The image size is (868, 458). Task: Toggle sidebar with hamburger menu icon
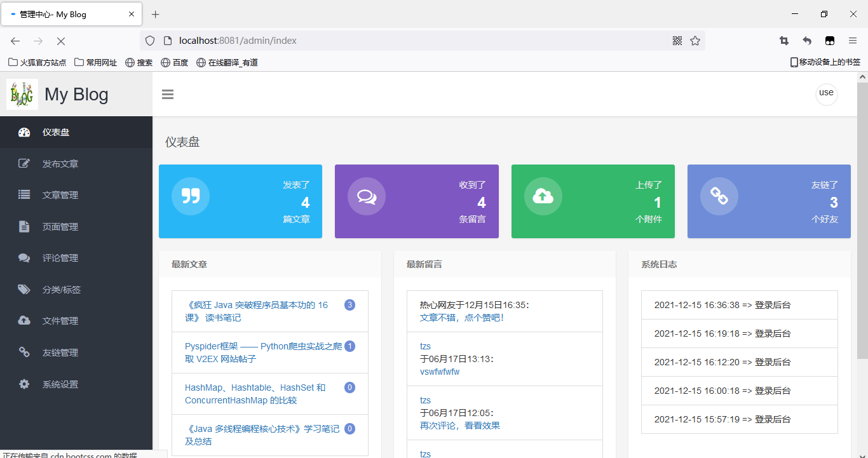pos(168,95)
